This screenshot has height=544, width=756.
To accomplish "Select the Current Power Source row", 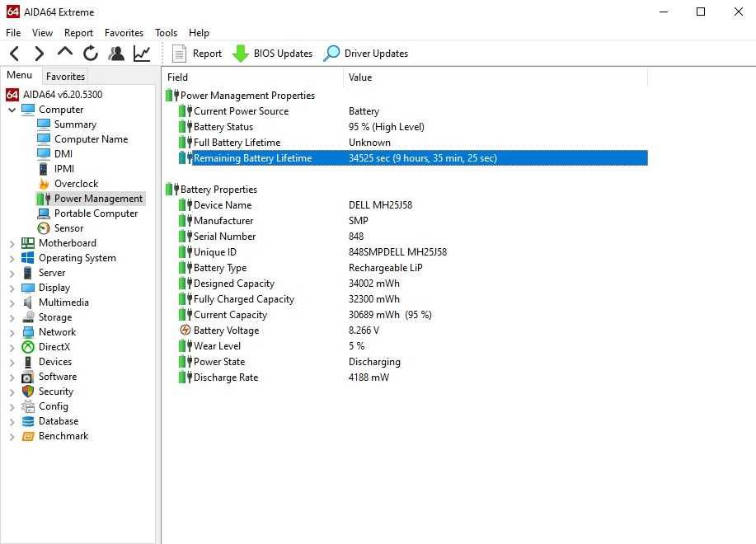I will pyautogui.click(x=414, y=111).
